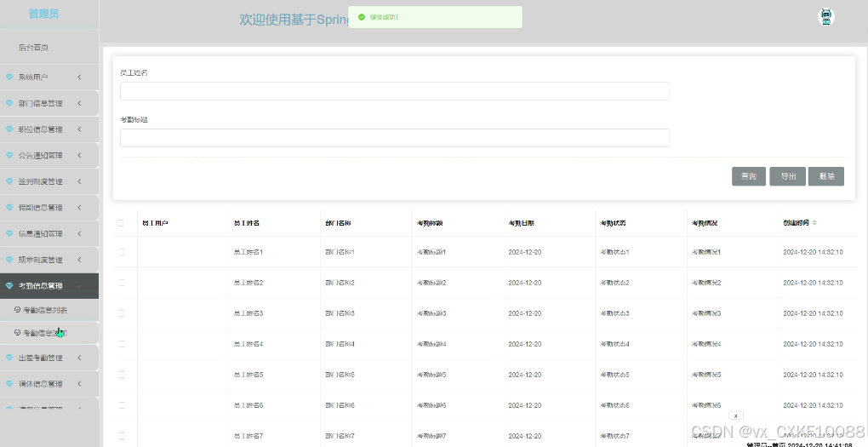Click the 考勤状态 column header
Viewport: 868px width, 447px height.
pos(613,223)
